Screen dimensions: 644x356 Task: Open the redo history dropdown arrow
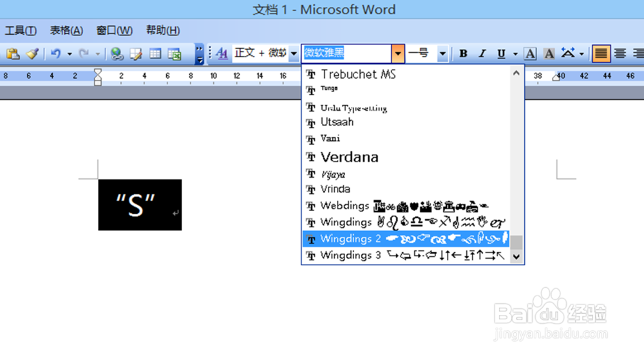(98, 54)
